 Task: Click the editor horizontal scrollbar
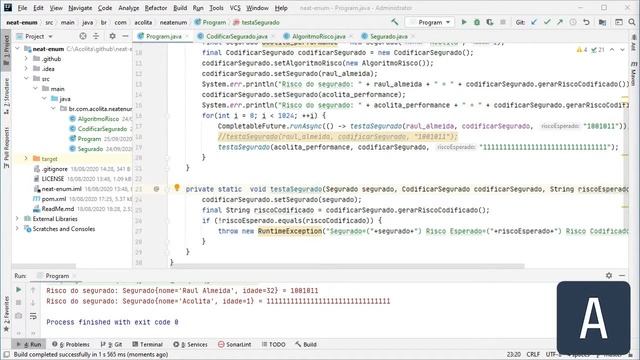(x=347, y=266)
